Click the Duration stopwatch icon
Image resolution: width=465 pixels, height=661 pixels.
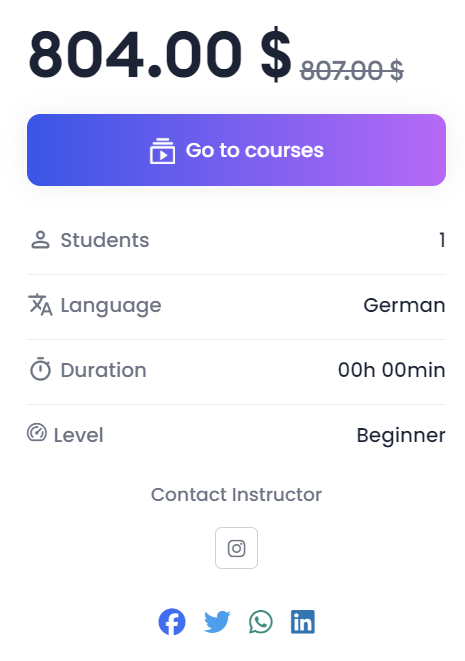click(x=40, y=369)
